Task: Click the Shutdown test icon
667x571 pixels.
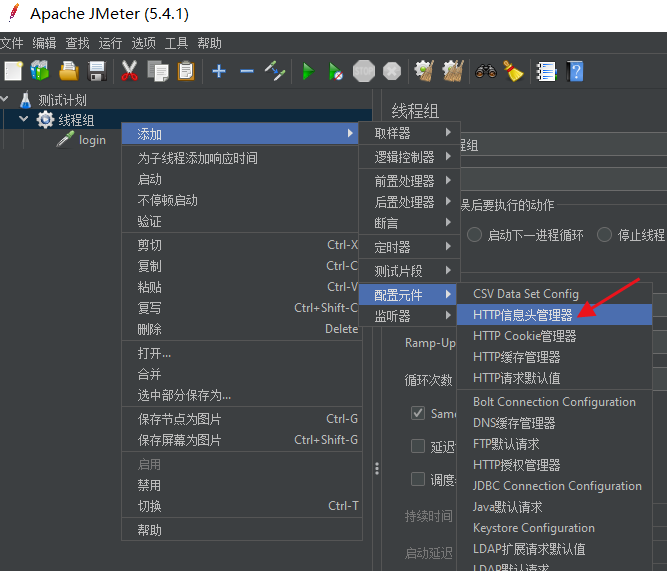Action: (x=392, y=71)
